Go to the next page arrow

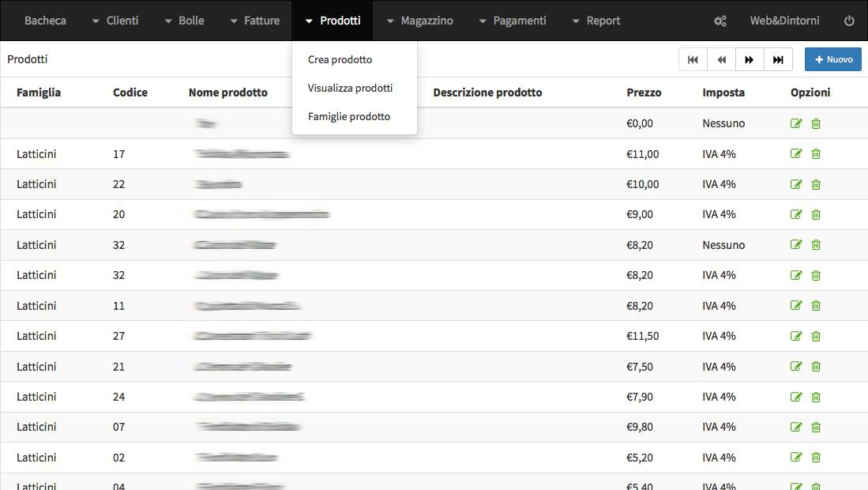point(750,60)
